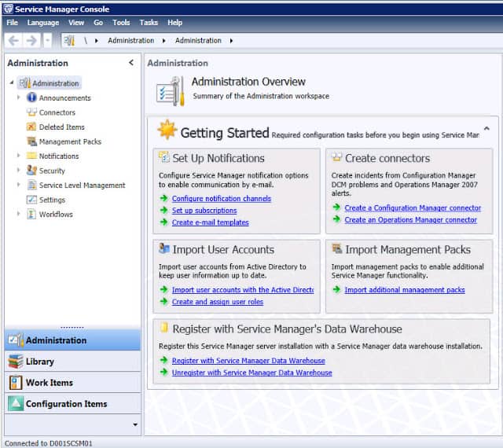Expand the Workflows tree node

click(x=18, y=214)
